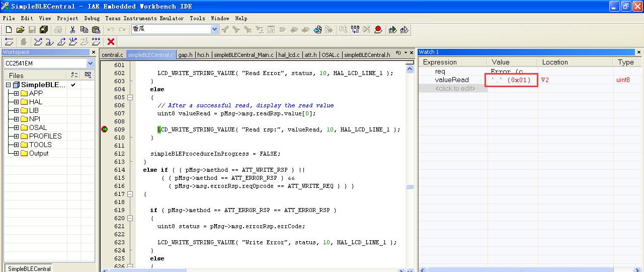Click the Copy icon
Screen dimensions: 644x272
(84, 30)
